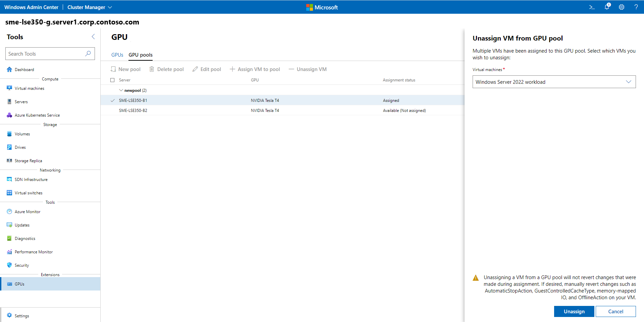Image resolution: width=644 pixels, height=322 pixels.
Task: Open Azure Kubernetes Service tool
Action: [x=37, y=115]
